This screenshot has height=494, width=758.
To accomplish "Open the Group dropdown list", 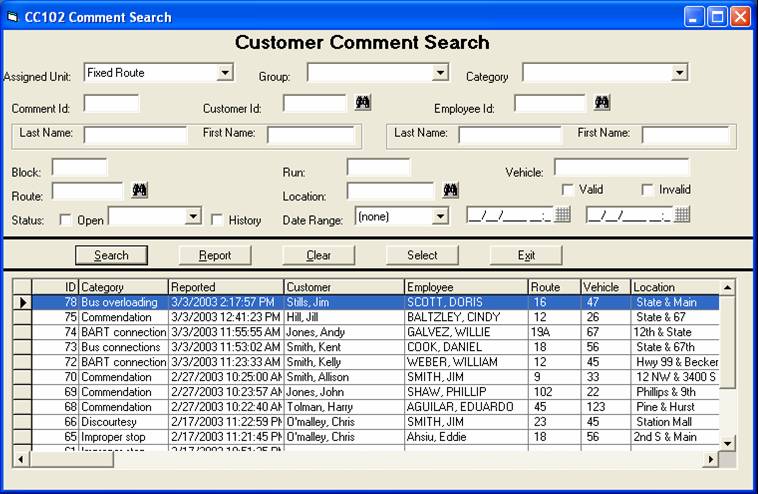I will click(440, 73).
